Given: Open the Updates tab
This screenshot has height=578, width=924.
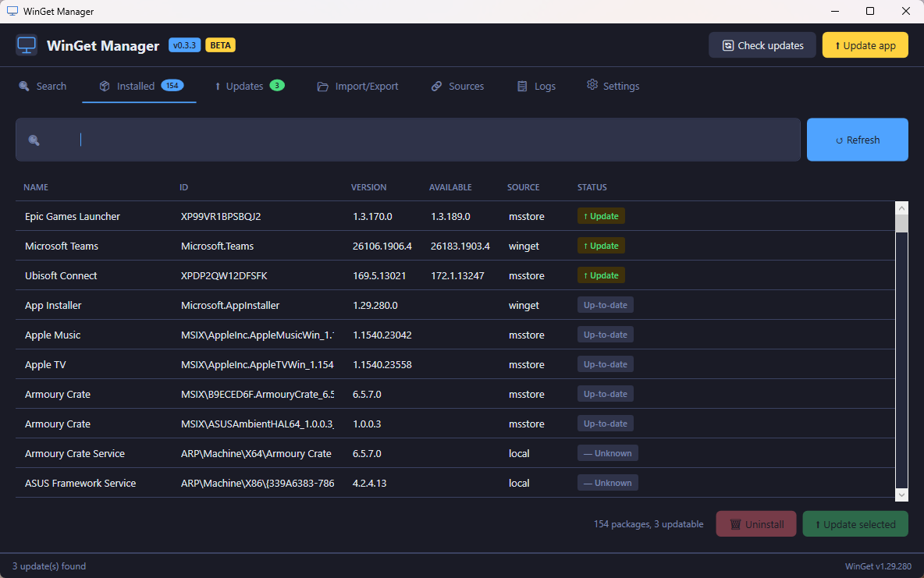Looking at the screenshot, I should point(249,86).
